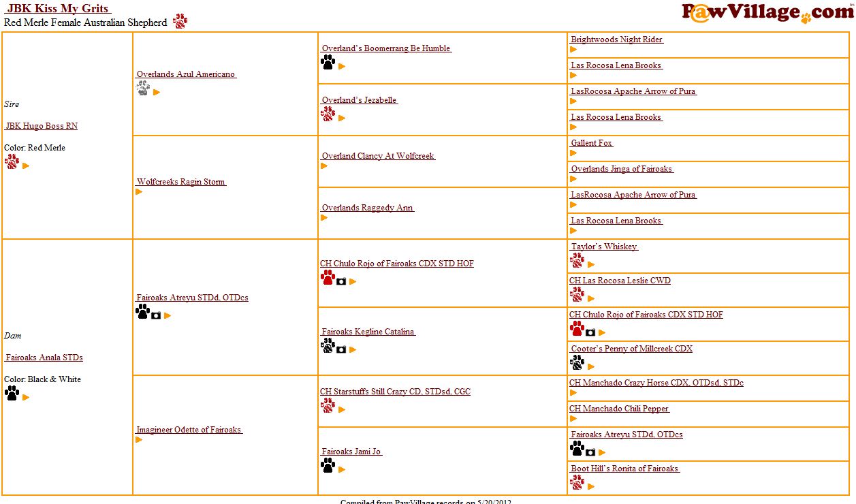Click red paw under CH Chulo Rojo third generation
Screen dimensions: 856x504
[328, 277]
